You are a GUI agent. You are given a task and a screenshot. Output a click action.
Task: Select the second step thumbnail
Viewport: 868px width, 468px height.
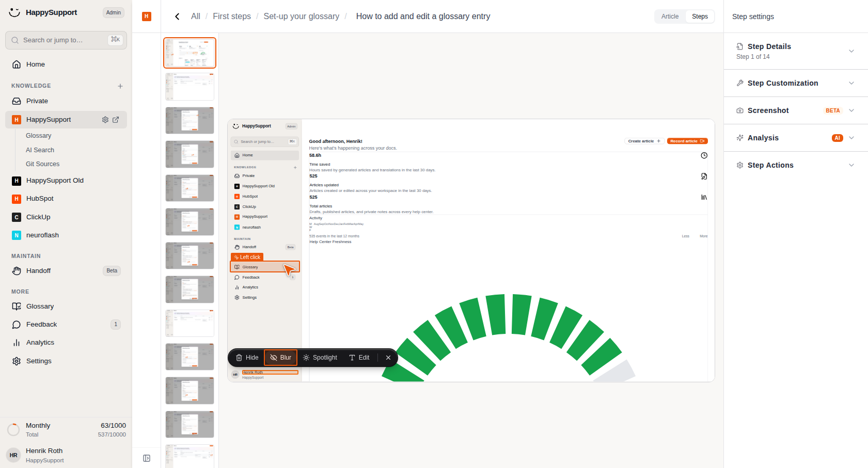pos(190,87)
